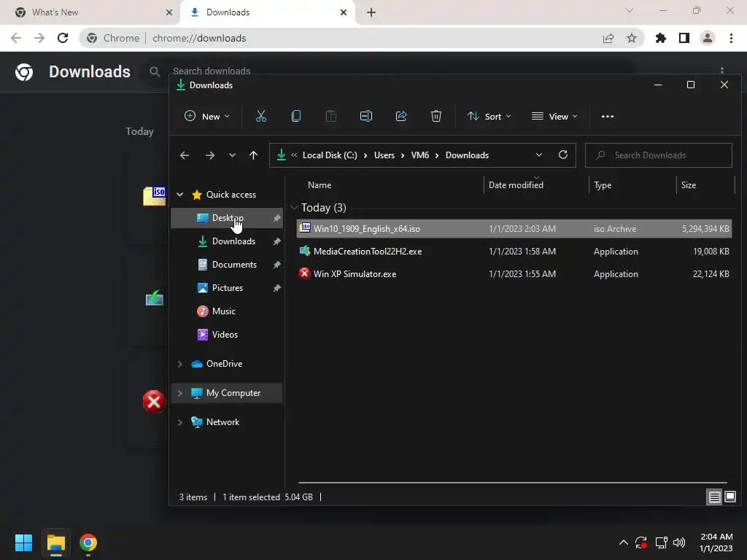Open Documents in the sidebar
This screenshot has height=560, width=747.
(x=227, y=265)
